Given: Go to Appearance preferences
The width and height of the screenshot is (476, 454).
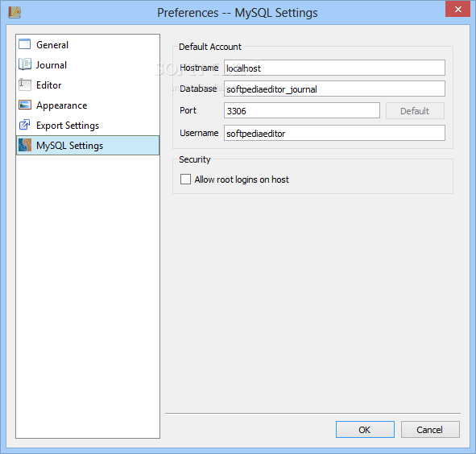Looking at the screenshot, I should pos(88,105).
